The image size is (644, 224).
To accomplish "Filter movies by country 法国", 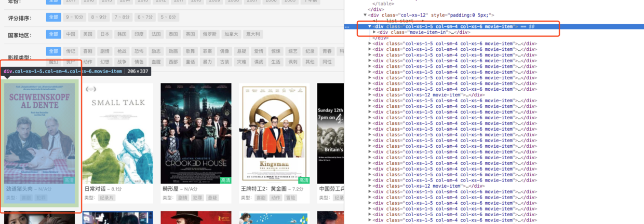I will (156, 34).
